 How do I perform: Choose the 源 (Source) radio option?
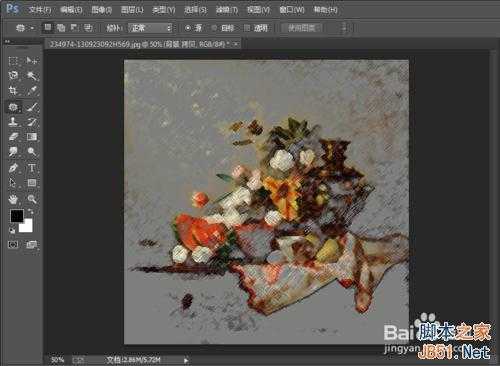point(194,28)
